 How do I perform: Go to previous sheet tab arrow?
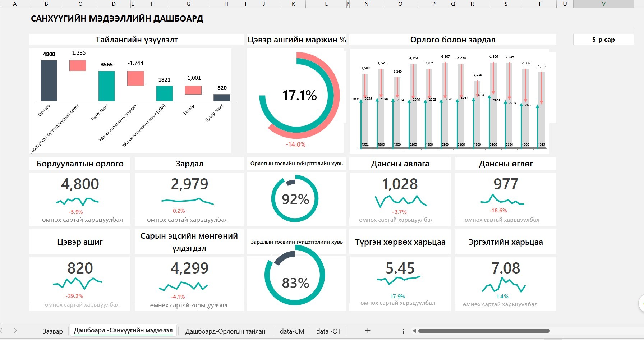2,331
